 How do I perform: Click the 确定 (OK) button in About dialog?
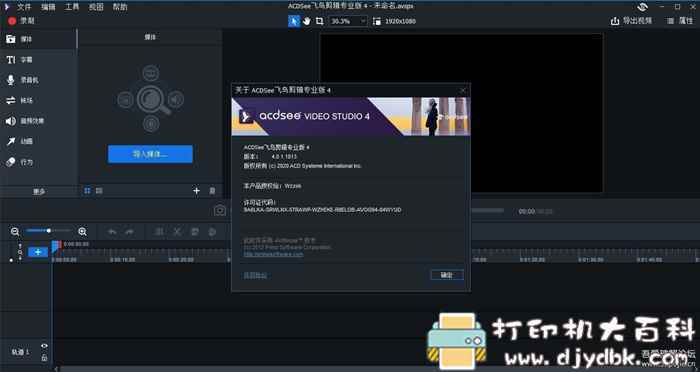click(447, 275)
